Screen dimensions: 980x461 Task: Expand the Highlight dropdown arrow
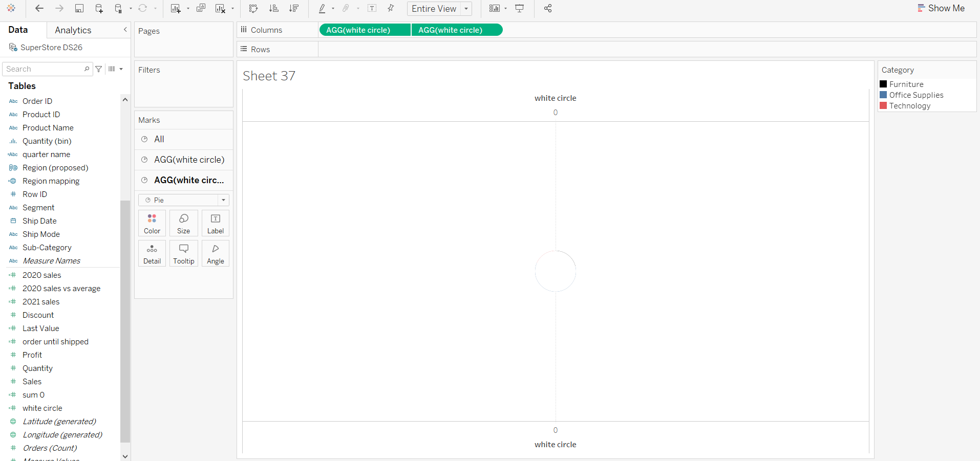click(x=333, y=9)
